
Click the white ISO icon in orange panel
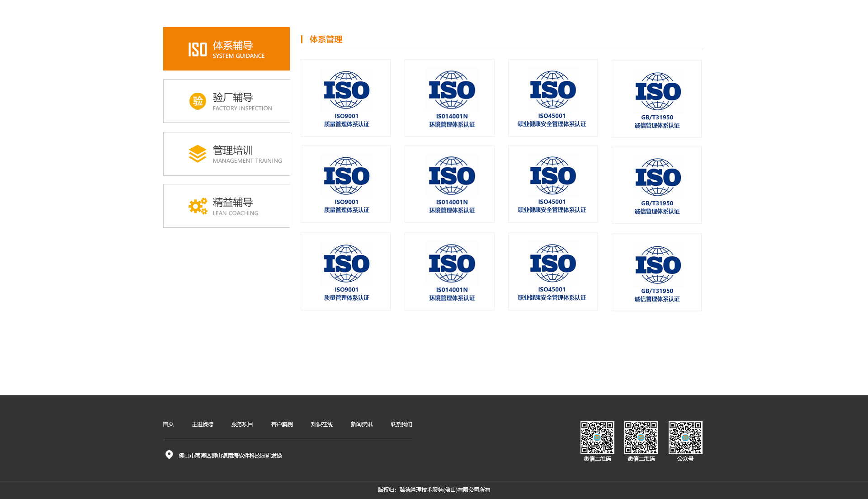[198, 50]
